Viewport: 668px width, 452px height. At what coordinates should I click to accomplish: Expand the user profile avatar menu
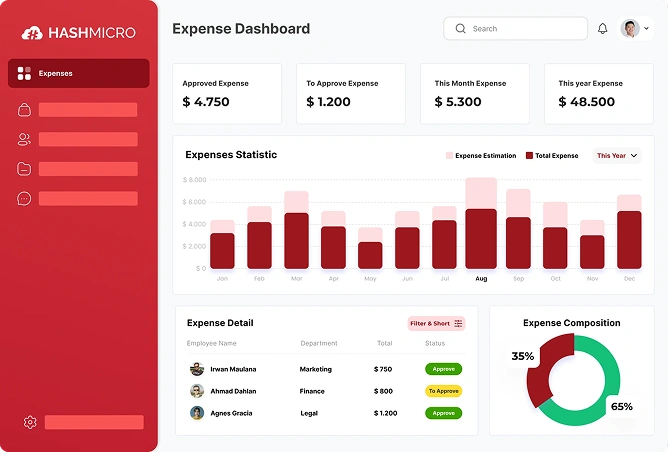(635, 29)
